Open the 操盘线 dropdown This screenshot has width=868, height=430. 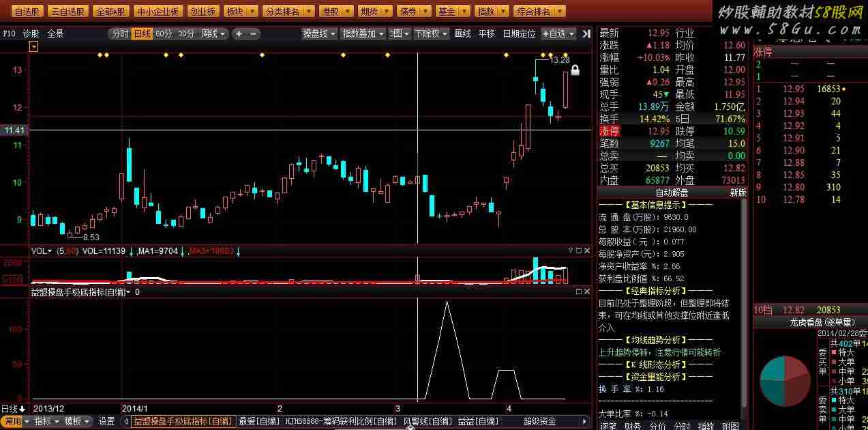320,33
